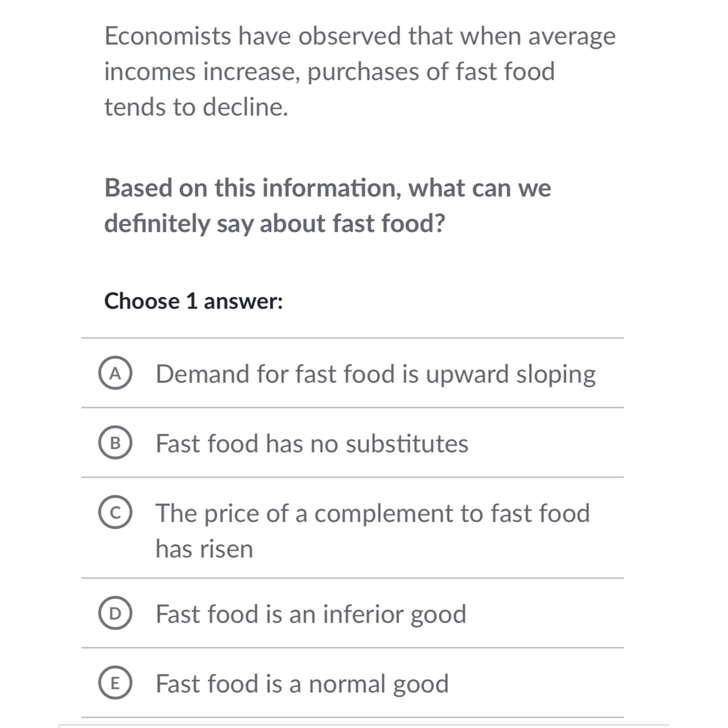Screen dimensions: 728x728
Task: Click the words 'upward sloping' in option A
Action: 510,375
